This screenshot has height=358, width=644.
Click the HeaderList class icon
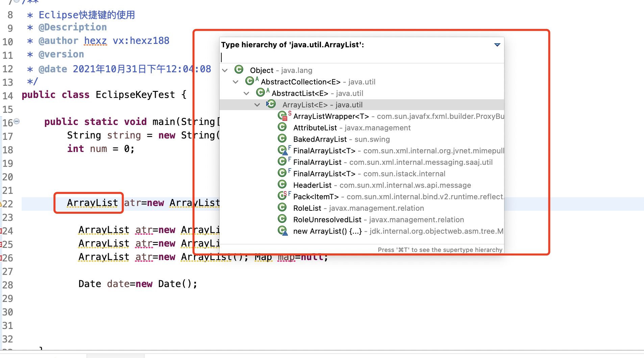282,184
